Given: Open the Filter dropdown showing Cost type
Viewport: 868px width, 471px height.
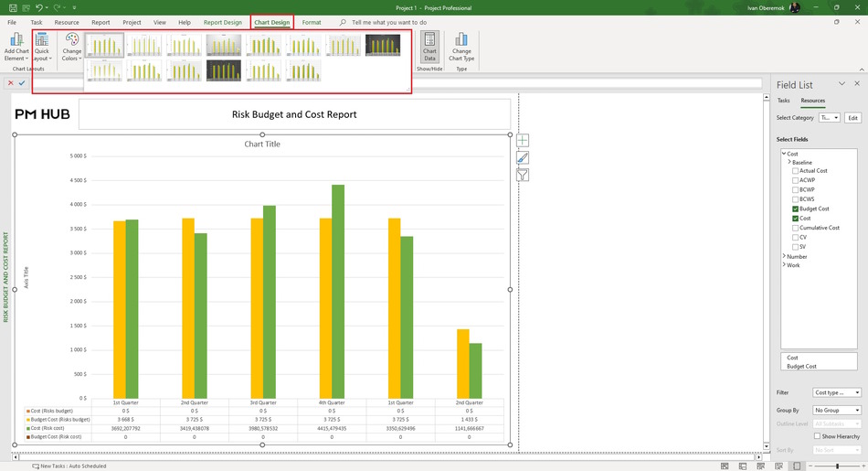Looking at the screenshot, I should pyautogui.click(x=837, y=392).
